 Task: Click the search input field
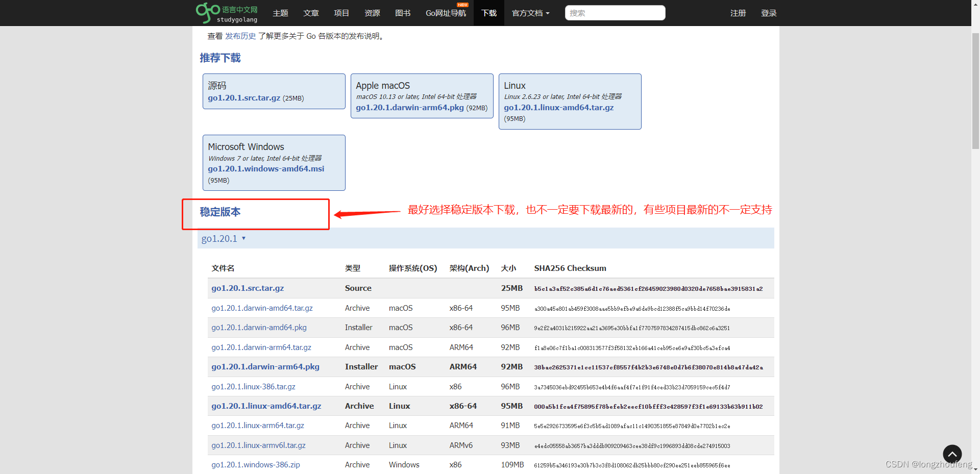[x=615, y=13]
